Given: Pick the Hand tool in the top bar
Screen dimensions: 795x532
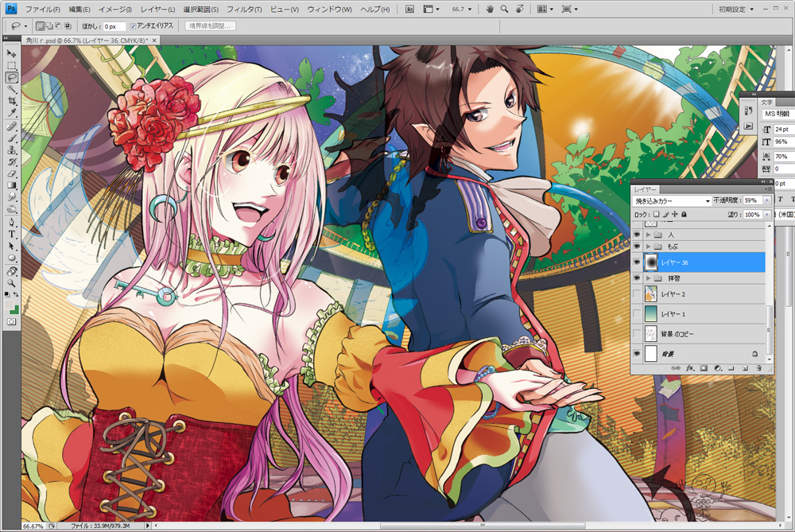Looking at the screenshot, I should tap(489, 9).
